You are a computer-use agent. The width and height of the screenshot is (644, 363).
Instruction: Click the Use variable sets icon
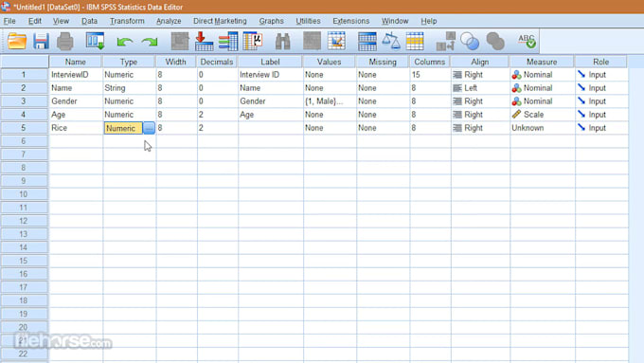pyautogui.click(x=470, y=42)
